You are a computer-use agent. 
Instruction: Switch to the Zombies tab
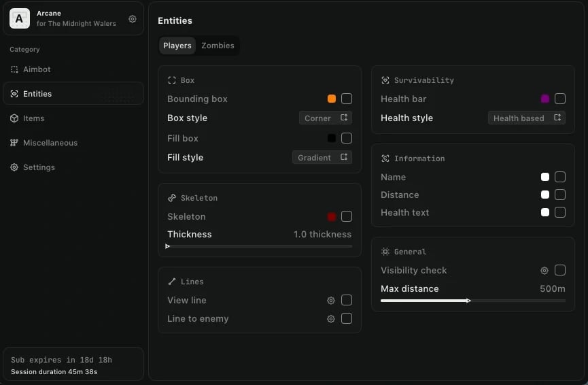click(x=218, y=46)
